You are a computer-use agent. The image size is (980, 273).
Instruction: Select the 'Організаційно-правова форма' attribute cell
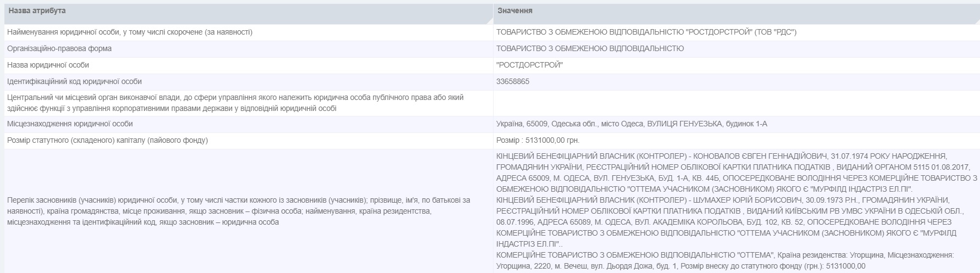[x=248, y=49]
